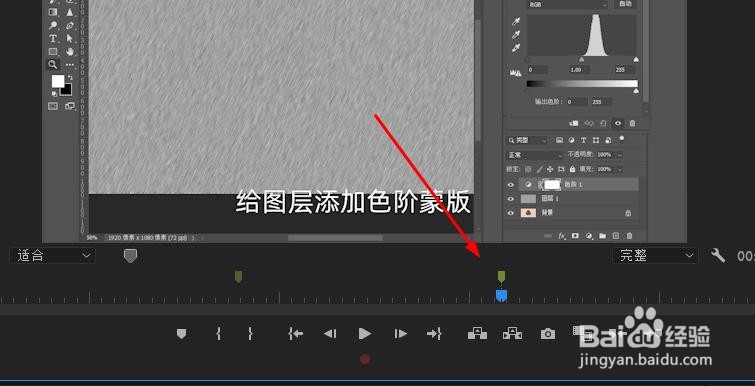Select the Type tool
This screenshot has width=755, height=386.
[53, 39]
